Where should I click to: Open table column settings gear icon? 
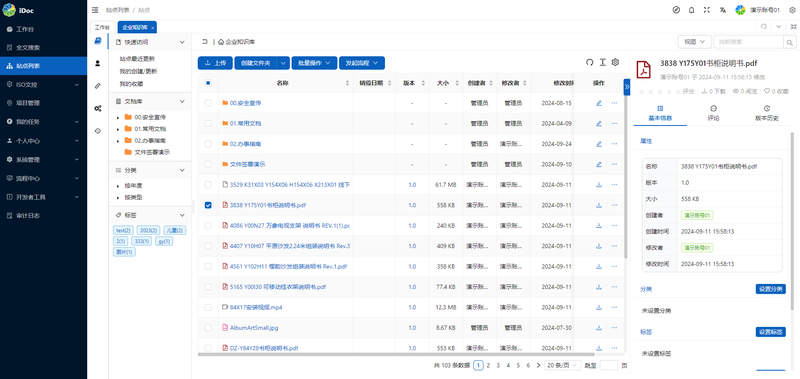(615, 62)
